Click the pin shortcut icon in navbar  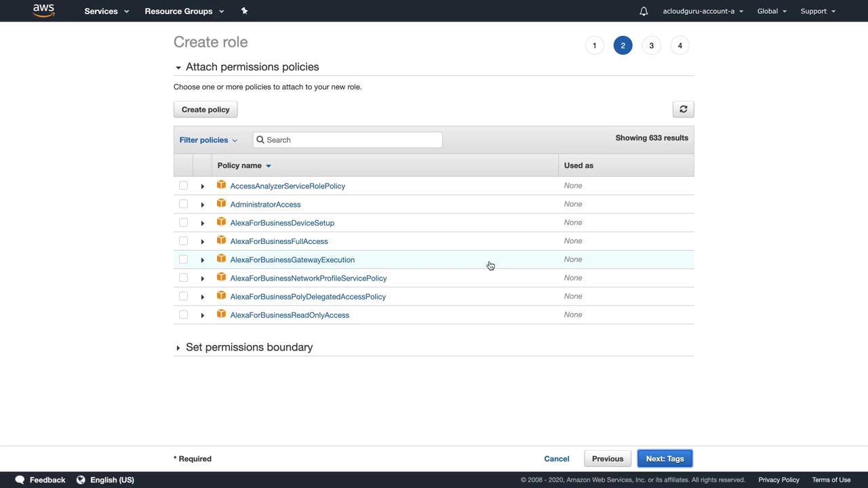point(244,11)
